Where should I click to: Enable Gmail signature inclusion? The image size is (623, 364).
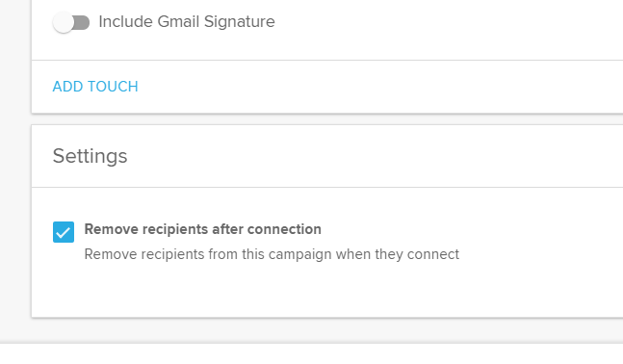click(71, 22)
